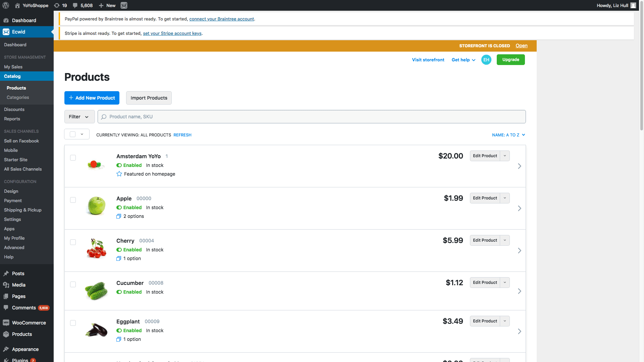The height and width of the screenshot is (362, 644).
Task: Click the Ecwid sidebar icon
Action: pos(6,32)
